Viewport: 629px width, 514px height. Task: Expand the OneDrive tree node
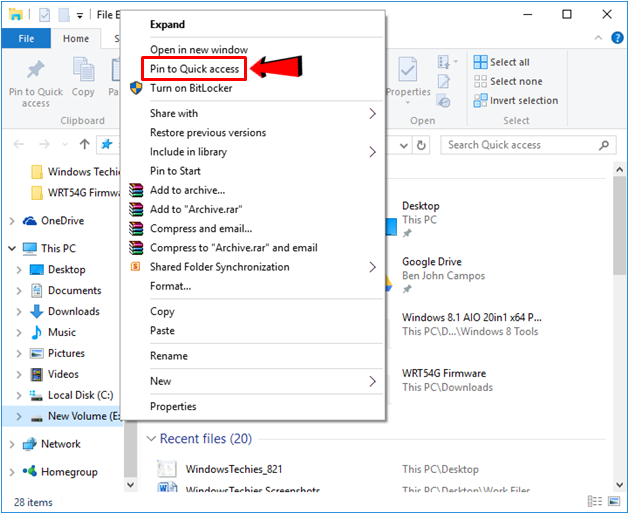[x=12, y=221]
